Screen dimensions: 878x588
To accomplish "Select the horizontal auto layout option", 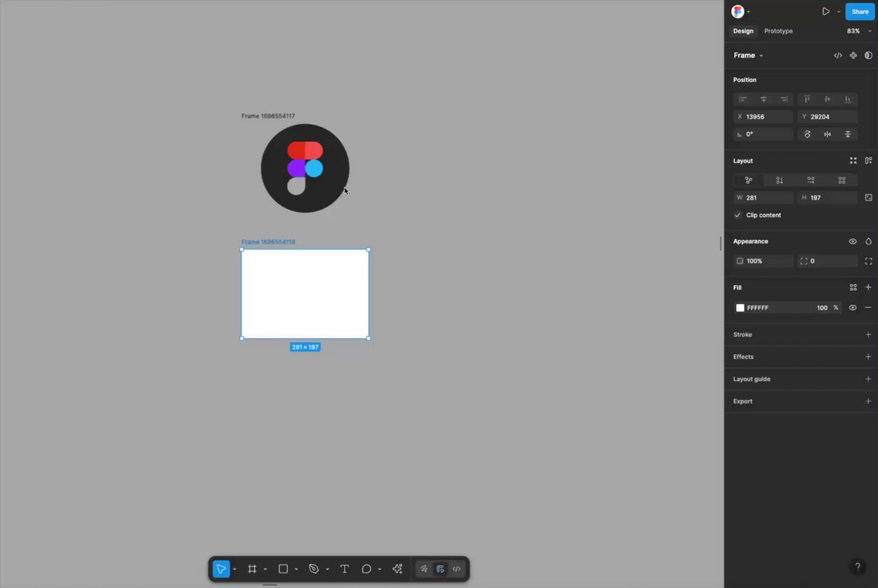I will [x=811, y=180].
